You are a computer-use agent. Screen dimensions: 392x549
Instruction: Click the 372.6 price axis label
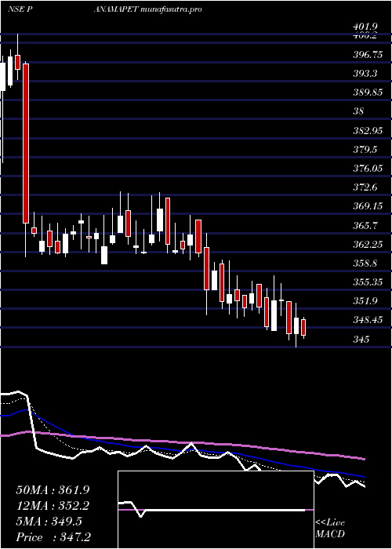click(x=365, y=187)
